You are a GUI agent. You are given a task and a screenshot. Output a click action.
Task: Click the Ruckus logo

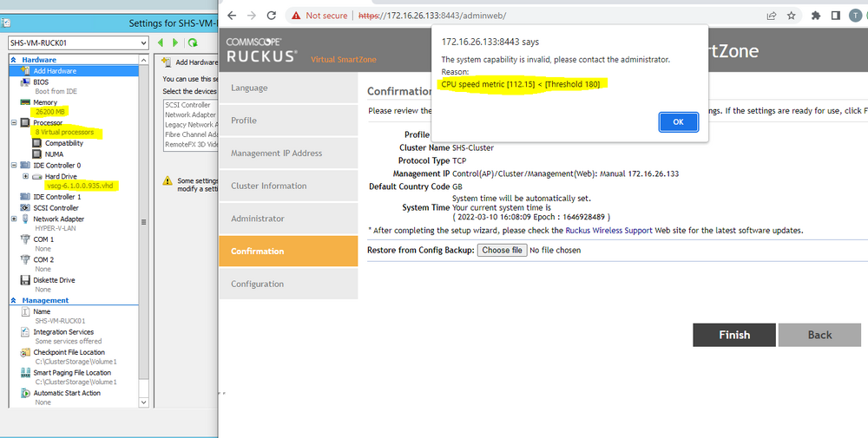[261, 51]
